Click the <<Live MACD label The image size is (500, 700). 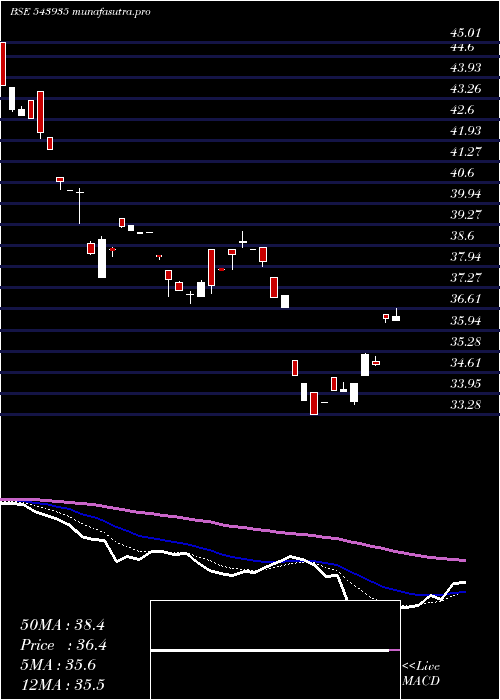(x=421, y=673)
